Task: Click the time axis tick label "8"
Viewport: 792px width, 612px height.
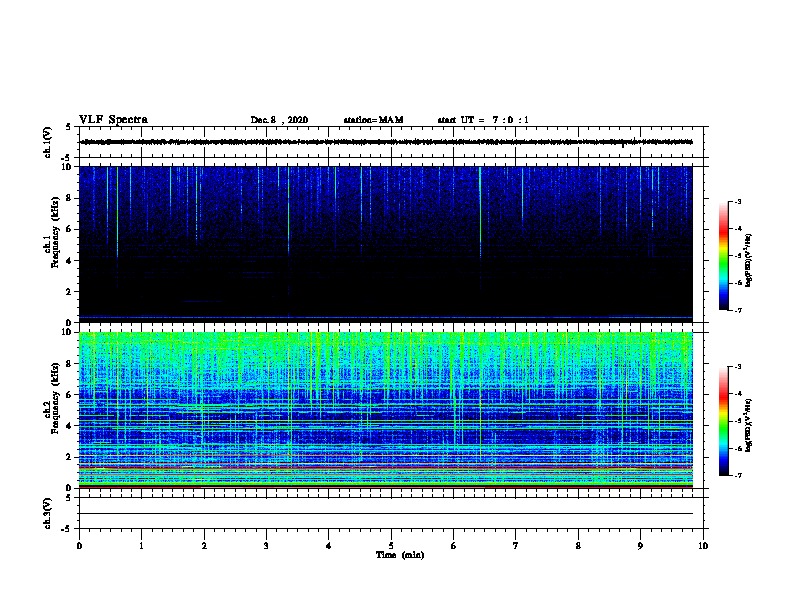Action: [578, 546]
